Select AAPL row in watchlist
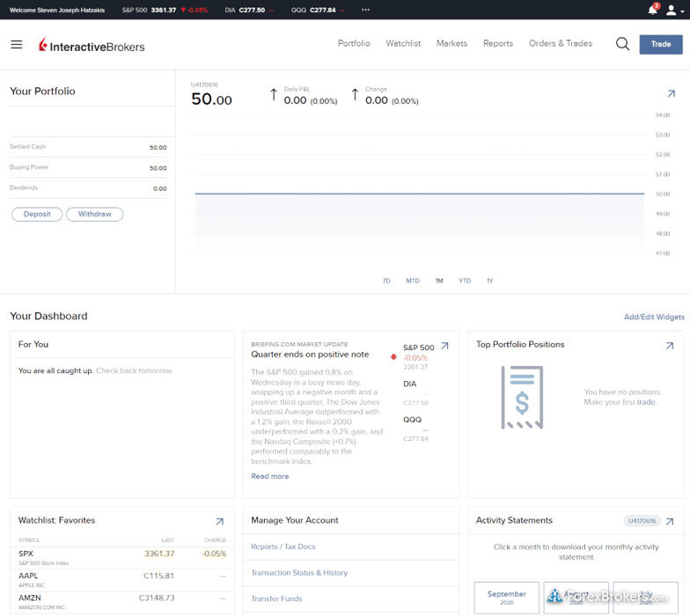 pos(122,579)
